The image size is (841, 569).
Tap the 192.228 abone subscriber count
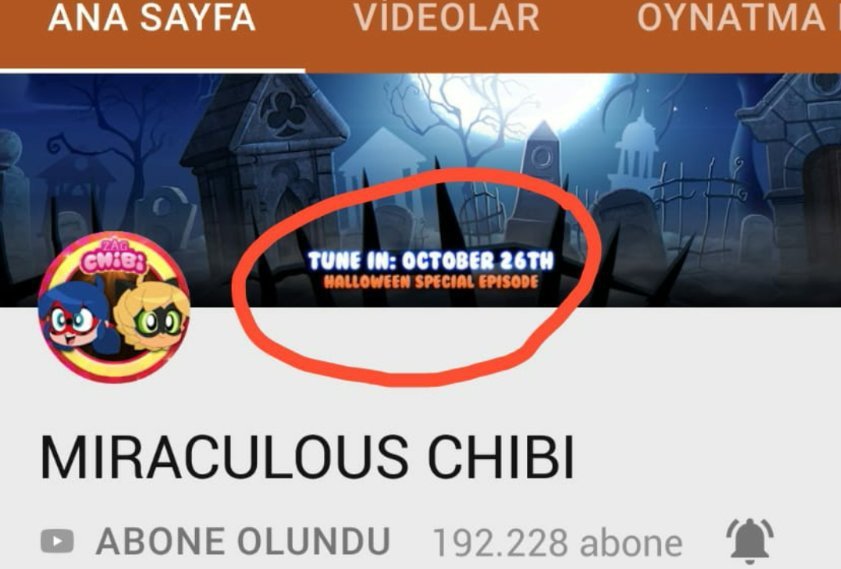[x=557, y=543]
